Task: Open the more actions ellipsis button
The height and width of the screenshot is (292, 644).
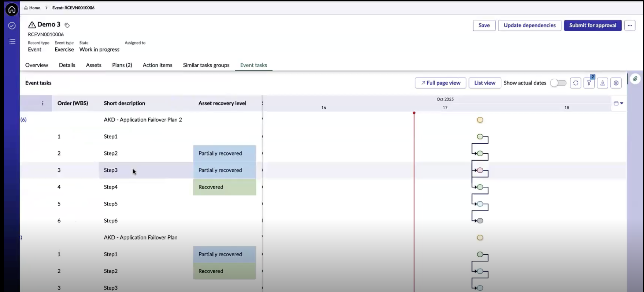Action: coord(630,25)
